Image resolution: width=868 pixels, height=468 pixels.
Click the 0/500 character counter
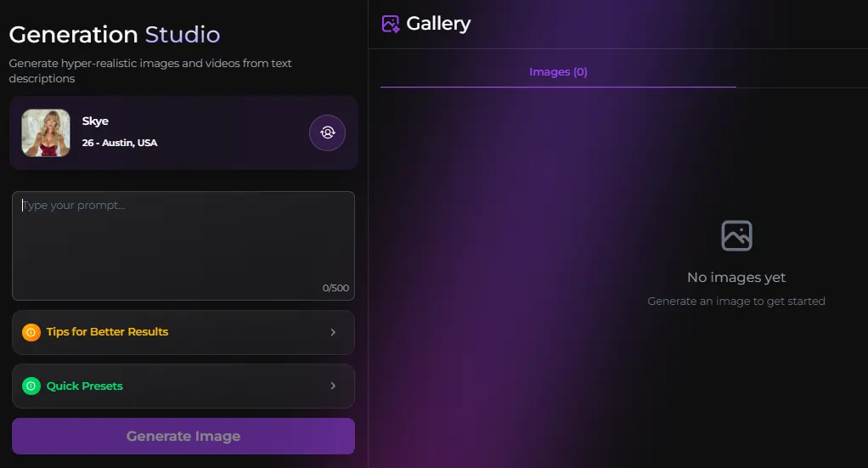click(x=335, y=288)
